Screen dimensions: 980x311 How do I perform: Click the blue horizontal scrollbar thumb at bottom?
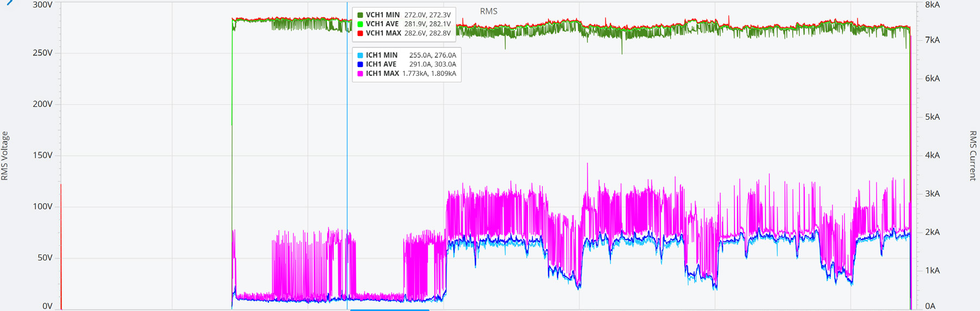pos(389,309)
